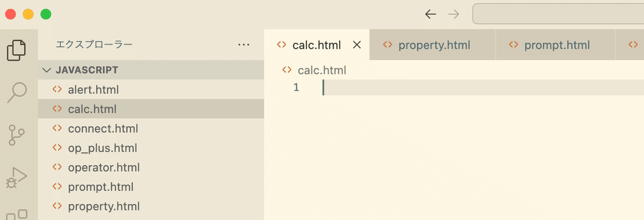The height and width of the screenshot is (220, 644).
Task: Open the Extensions view icon
Action: click(x=17, y=214)
